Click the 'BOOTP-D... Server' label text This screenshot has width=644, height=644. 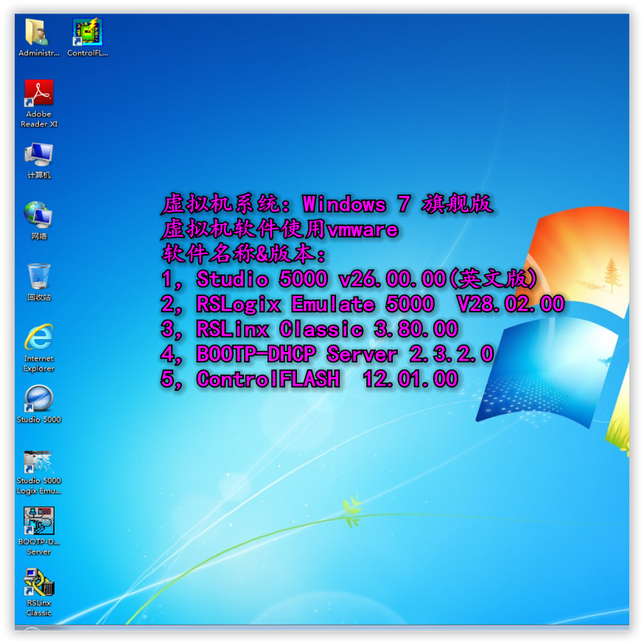point(39,547)
